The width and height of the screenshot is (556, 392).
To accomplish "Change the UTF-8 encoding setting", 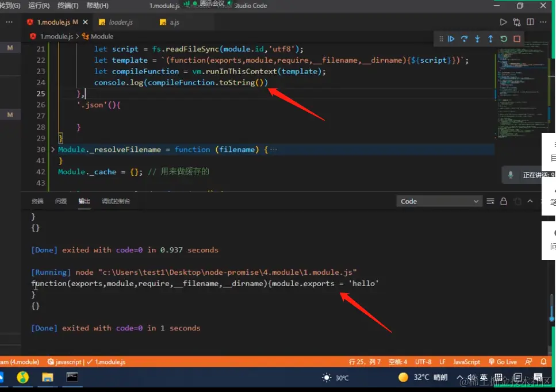I will click(x=423, y=362).
